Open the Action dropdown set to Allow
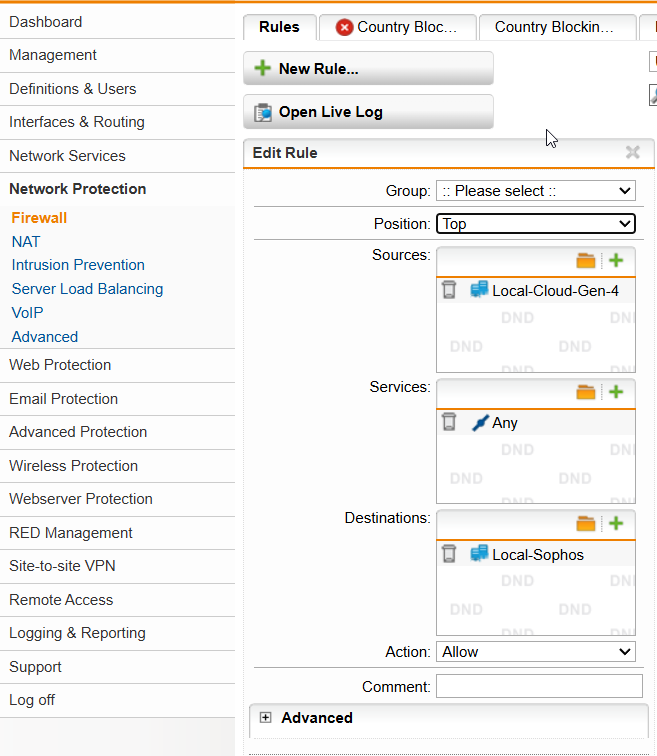This screenshot has height=756, width=657. pyautogui.click(x=536, y=652)
